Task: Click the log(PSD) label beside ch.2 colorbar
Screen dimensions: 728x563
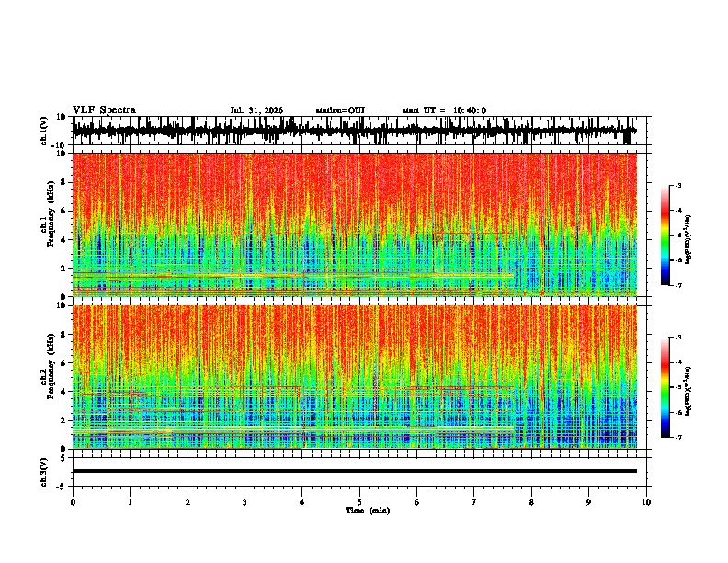Action: click(x=688, y=392)
